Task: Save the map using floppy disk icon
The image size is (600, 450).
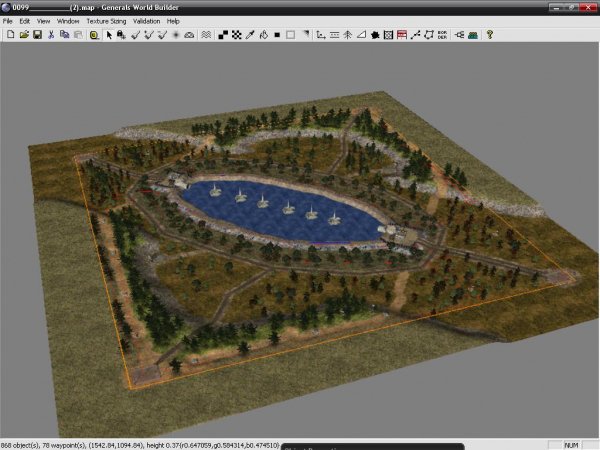Action: pyautogui.click(x=37, y=34)
